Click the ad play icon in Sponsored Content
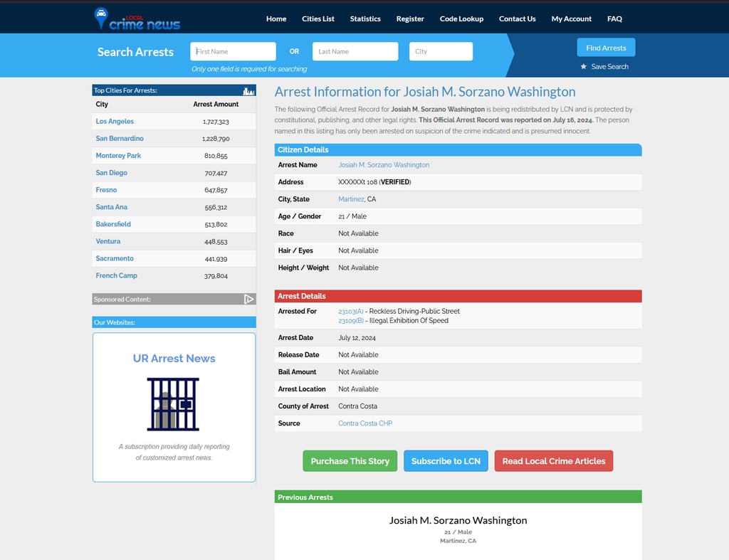The height and width of the screenshot is (560, 729). [x=249, y=300]
